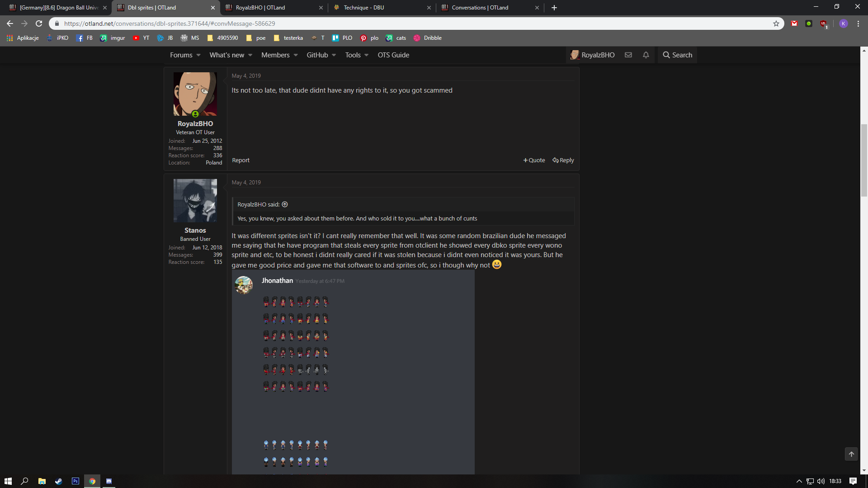This screenshot has height=488, width=868.
Task: Click the page vertical scrollbar thumb
Action: coord(864,160)
